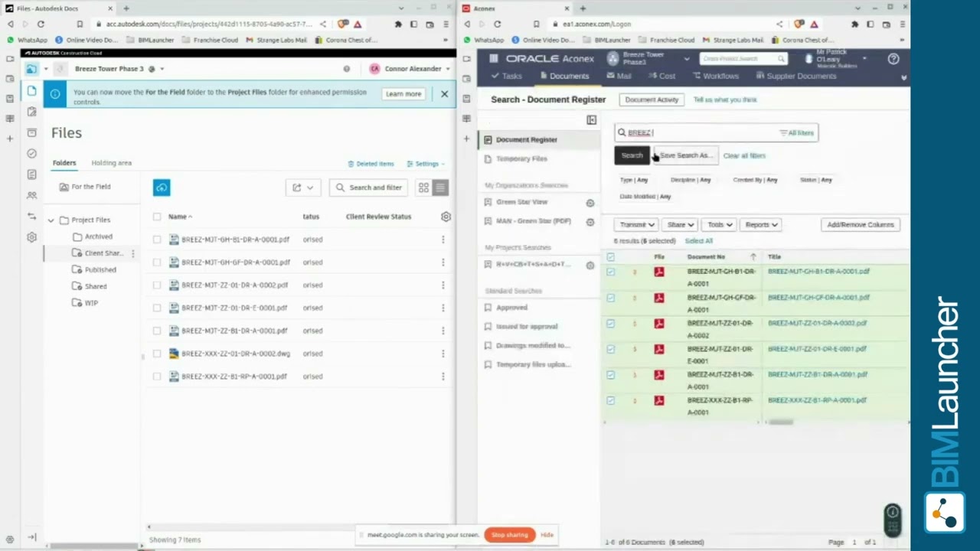Viewport: 980px width, 551px height.
Task: Open the Documents menu in Aconex
Action: [x=564, y=76]
